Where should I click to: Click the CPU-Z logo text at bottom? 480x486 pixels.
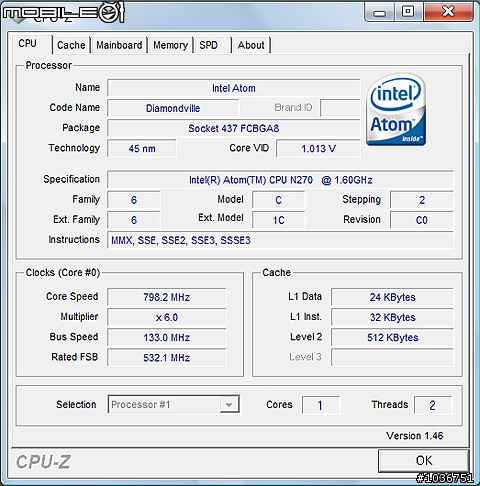tap(43, 462)
